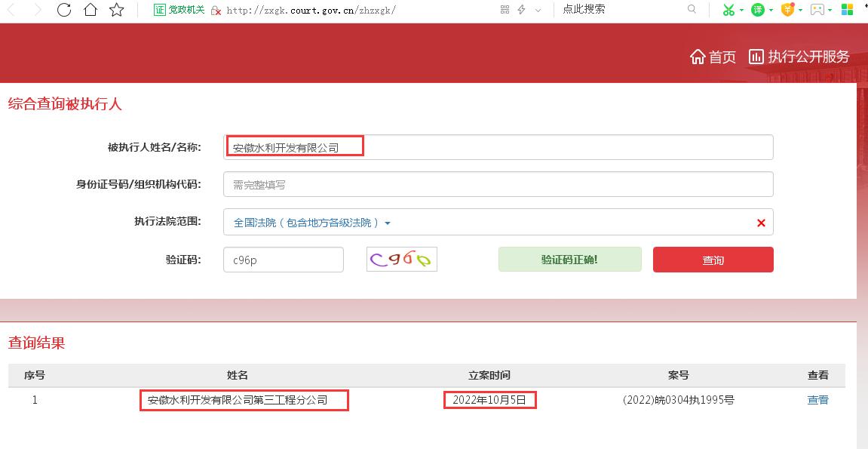This screenshot has width=868, height=449.
Task: Expand the speed mode dropdown chevron
Action: tap(537, 10)
